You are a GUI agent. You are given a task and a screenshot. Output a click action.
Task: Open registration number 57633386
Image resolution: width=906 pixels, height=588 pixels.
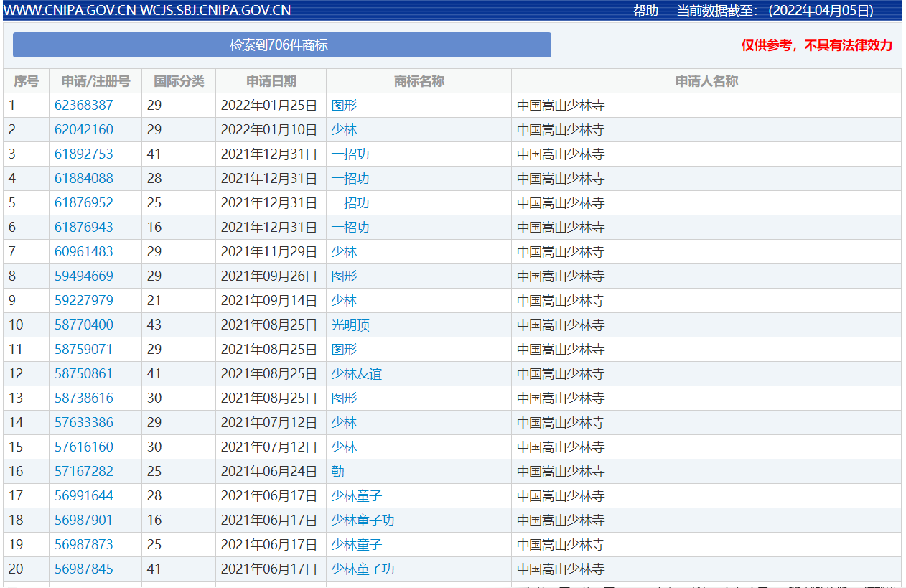click(84, 422)
